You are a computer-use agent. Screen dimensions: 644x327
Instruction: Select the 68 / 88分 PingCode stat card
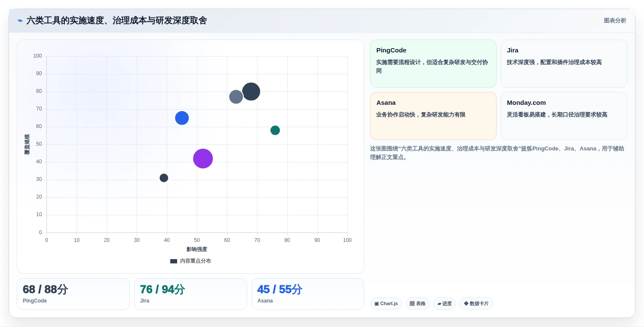pyautogui.click(x=73, y=294)
